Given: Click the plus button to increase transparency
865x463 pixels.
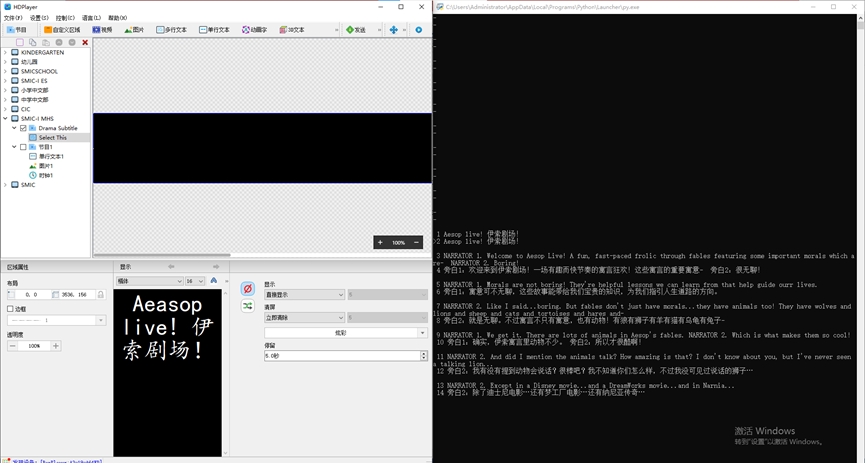Looking at the screenshot, I should [56, 346].
